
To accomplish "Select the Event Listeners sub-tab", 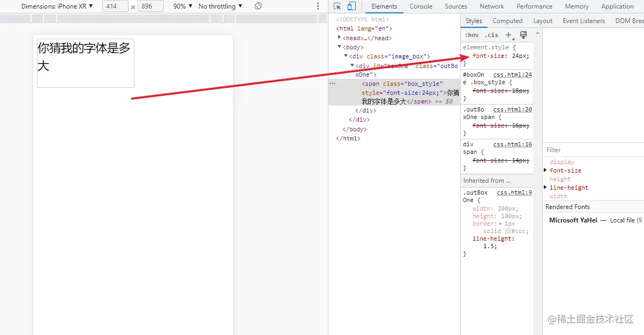I will point(583,21).
